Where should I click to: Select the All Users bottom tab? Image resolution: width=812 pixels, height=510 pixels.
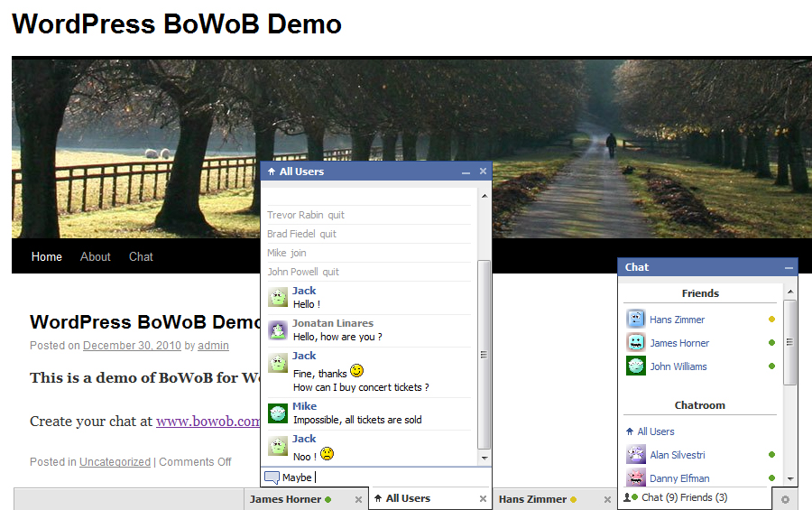(430, 498)
